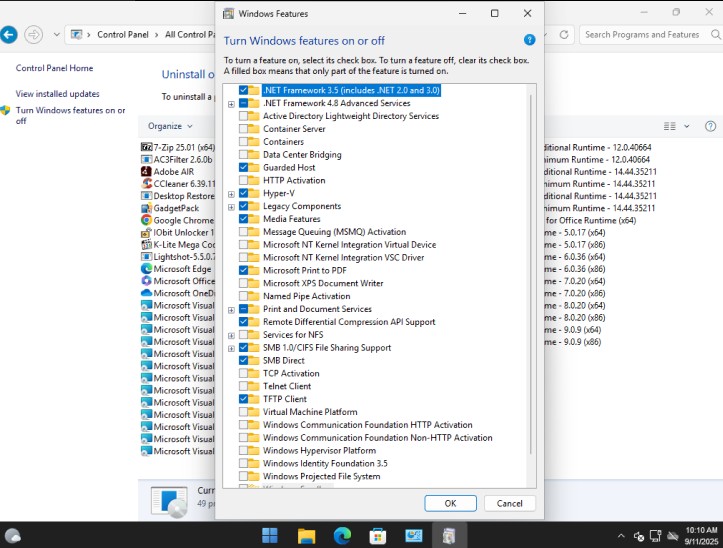Click OK in Windows Features dialog

[450, 503]
